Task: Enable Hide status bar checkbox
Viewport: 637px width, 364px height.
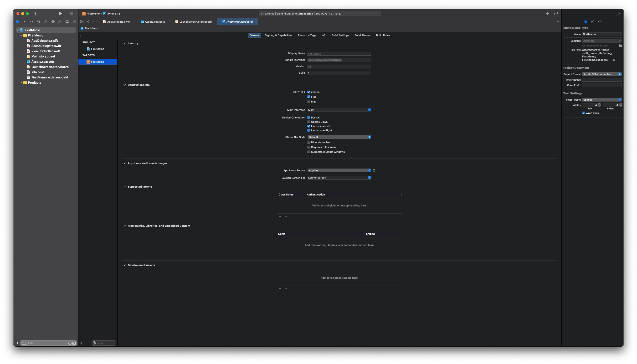Action: click(309, 143)
